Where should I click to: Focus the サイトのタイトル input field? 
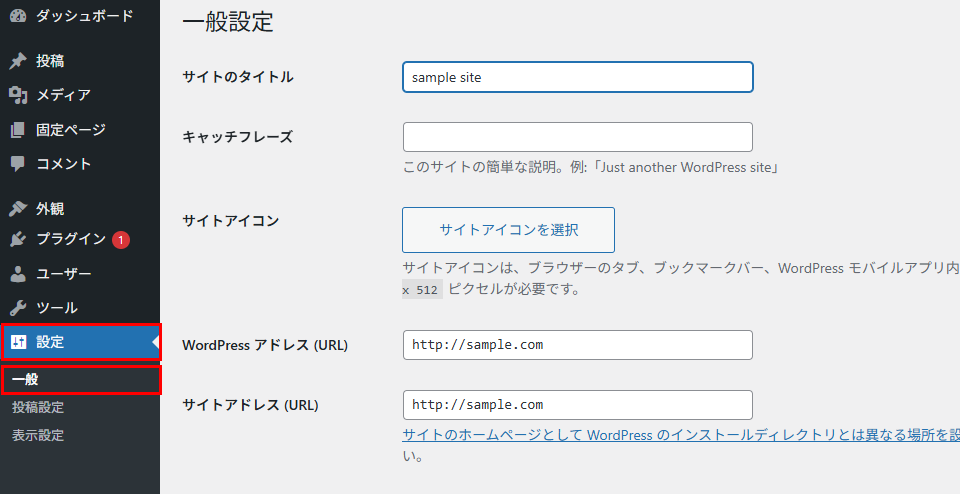(577, 77)
